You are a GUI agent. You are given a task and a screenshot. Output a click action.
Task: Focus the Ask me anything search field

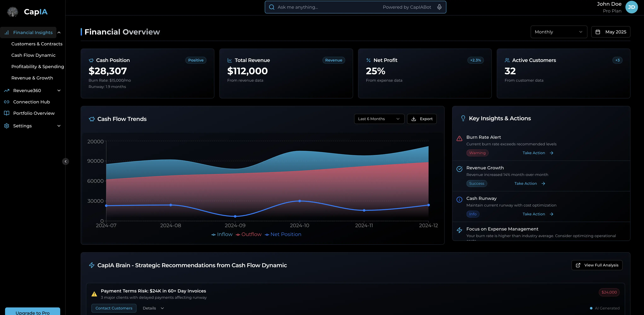pyautogui.click(x=355, y=7)
